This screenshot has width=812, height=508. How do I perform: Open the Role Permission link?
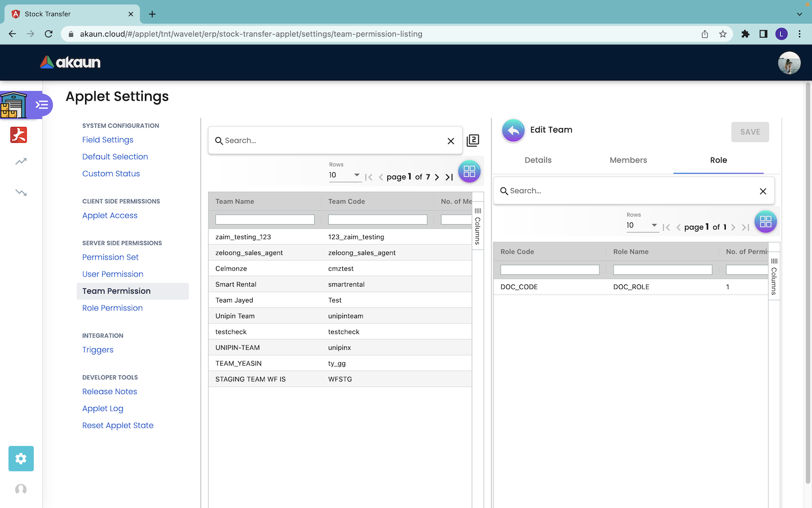point(112,308)
